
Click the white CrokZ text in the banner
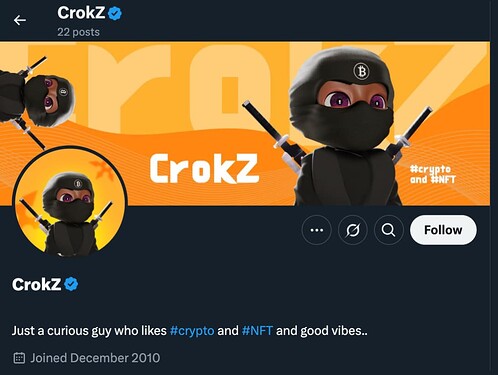(x=204, y=168)
